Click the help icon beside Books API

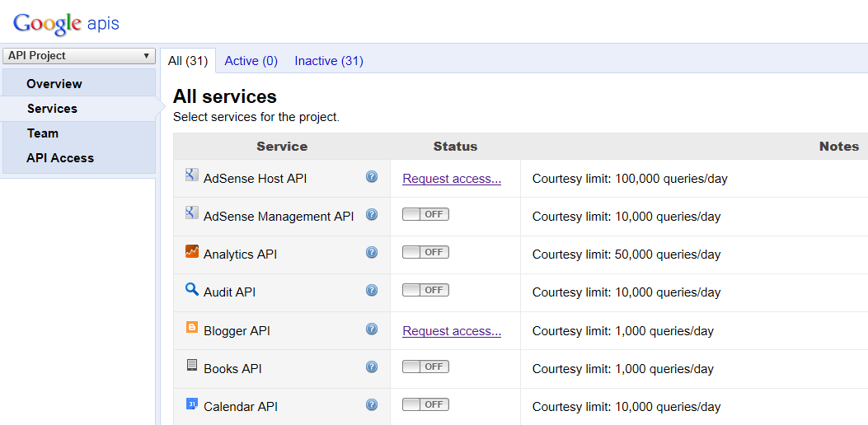tap(372, 367)
